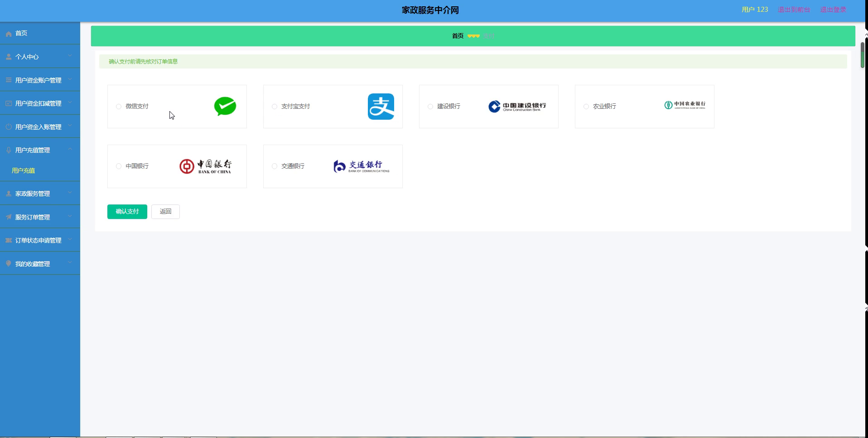This screenshot has height=438, width=868.
Task: Click the 中国银行 label text
Action: point(137,166)
